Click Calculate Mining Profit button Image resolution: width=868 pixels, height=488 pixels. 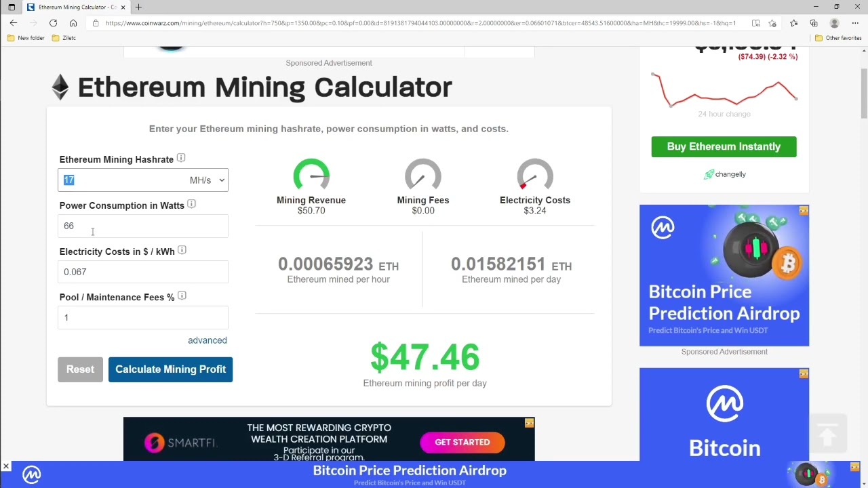pos(170,369)
